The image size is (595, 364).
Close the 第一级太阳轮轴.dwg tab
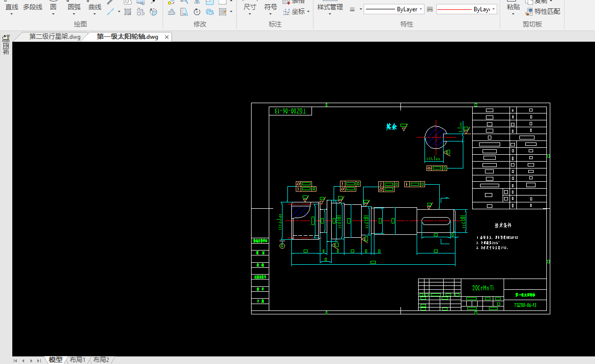tap(167, 37)
